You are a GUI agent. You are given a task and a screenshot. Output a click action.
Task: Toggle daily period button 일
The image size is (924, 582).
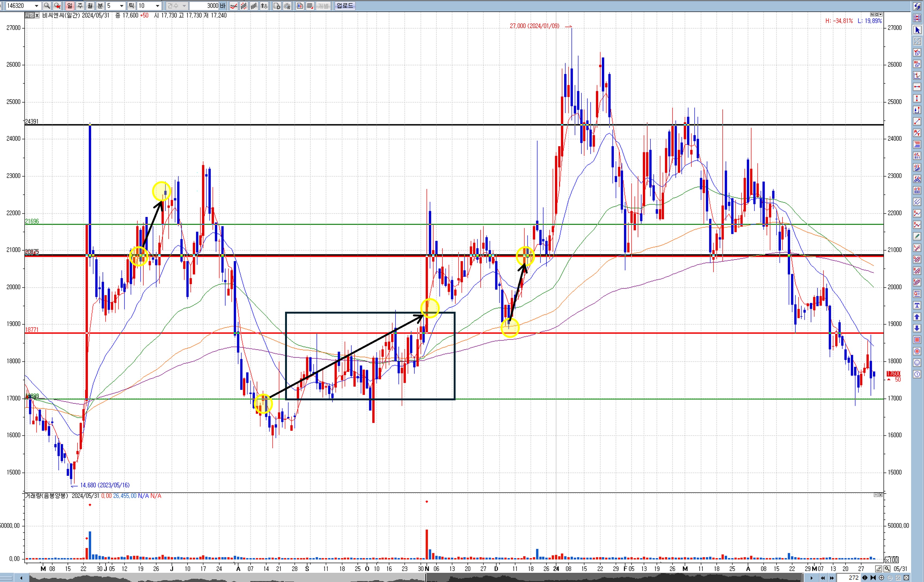69,6
